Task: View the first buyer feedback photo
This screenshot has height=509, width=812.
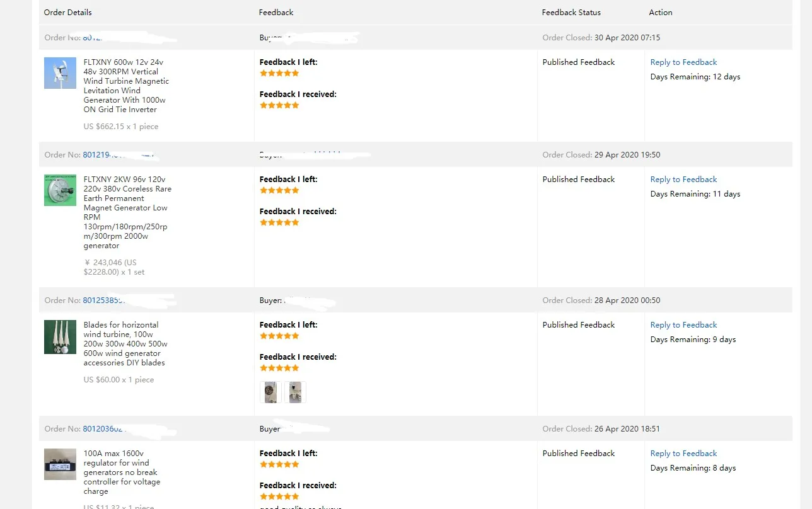Action: click(270, 392)
